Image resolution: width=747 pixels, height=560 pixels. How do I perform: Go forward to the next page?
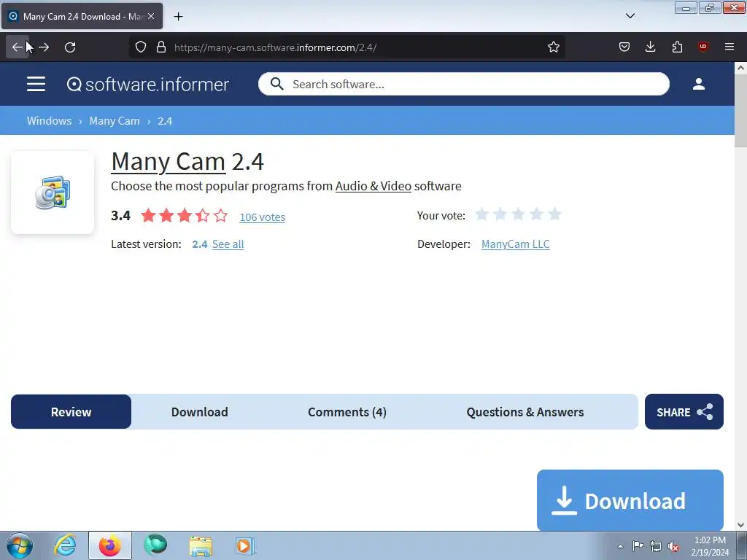tap(44, 47)
